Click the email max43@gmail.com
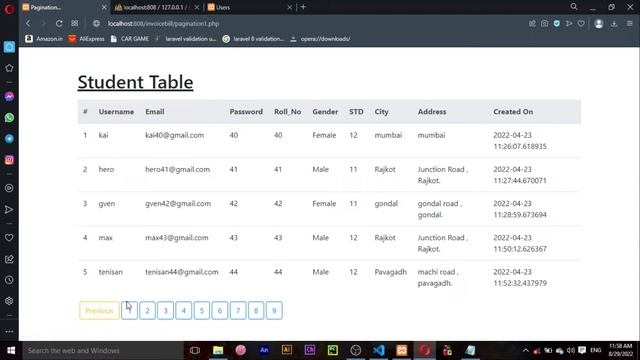Screen dimensions: 640x360 click(x=177, y=238)
